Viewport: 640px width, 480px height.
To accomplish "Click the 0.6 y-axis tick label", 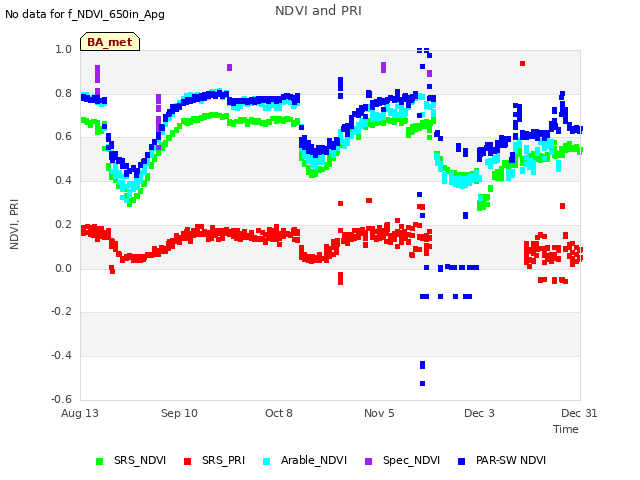I will (64, 136).
